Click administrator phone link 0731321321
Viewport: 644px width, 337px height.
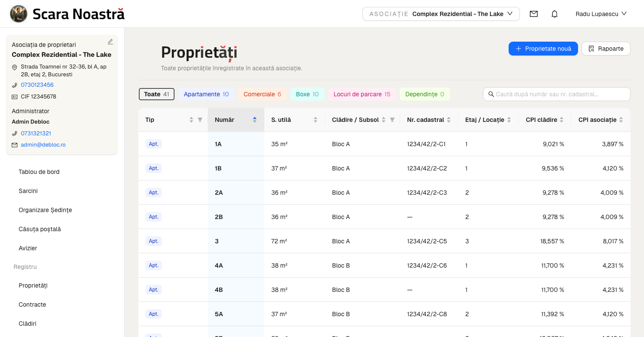(36, 134)
